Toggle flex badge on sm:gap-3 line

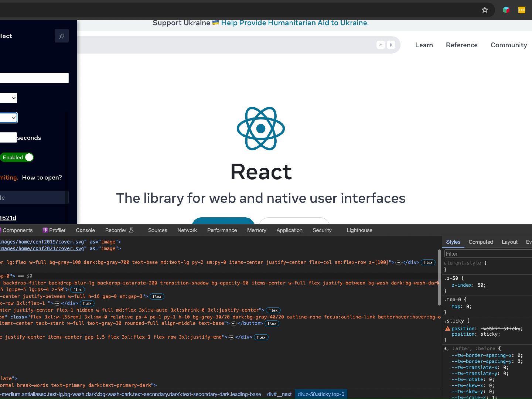pyautogui.click(x=157, y=296)
